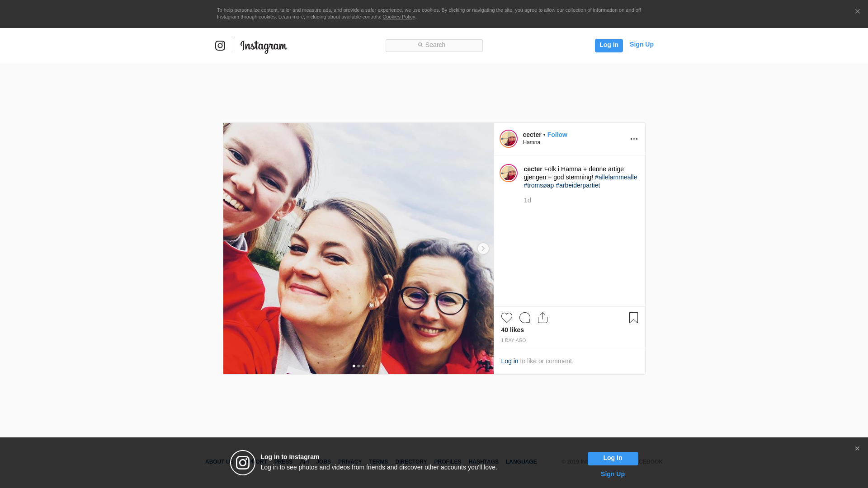Open the Cookies Policy link
The image size is (868, 488).
pyautogui.click(x=399, y=17)
